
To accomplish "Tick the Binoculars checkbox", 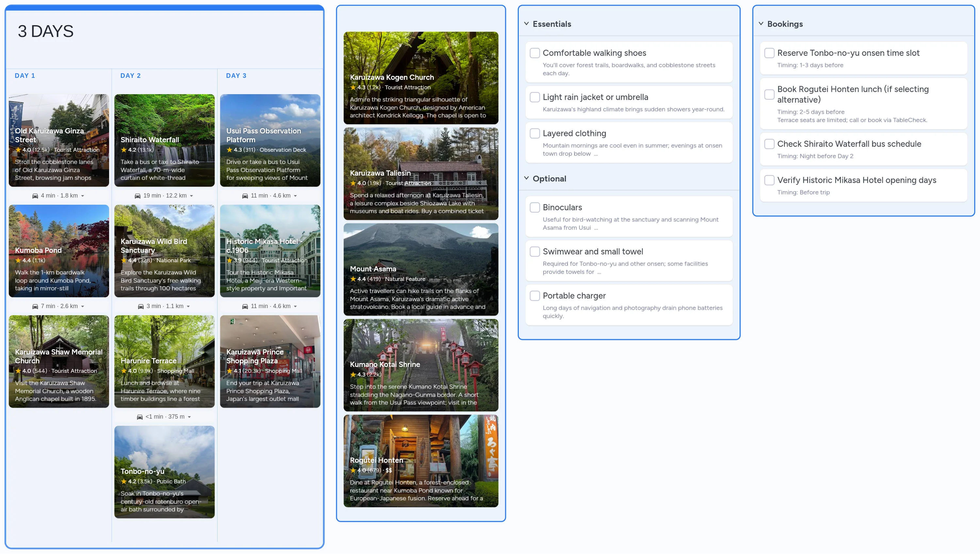I will [534, 208].
